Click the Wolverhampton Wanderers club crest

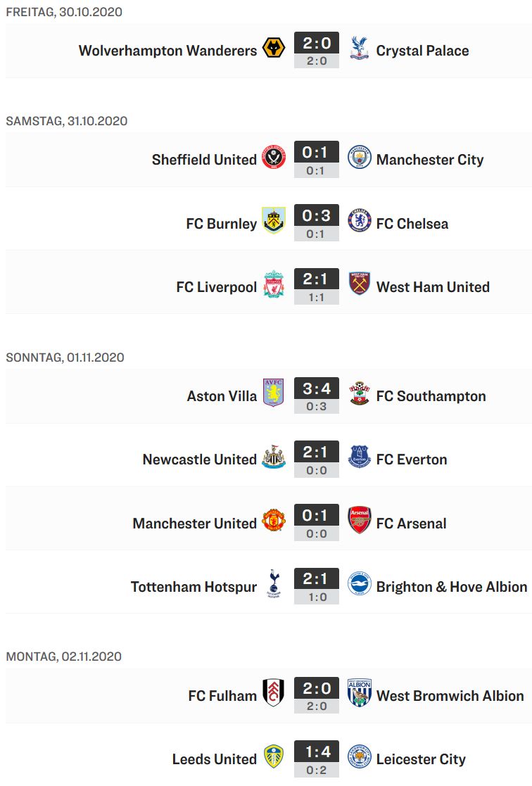click(x=274, y=50)
